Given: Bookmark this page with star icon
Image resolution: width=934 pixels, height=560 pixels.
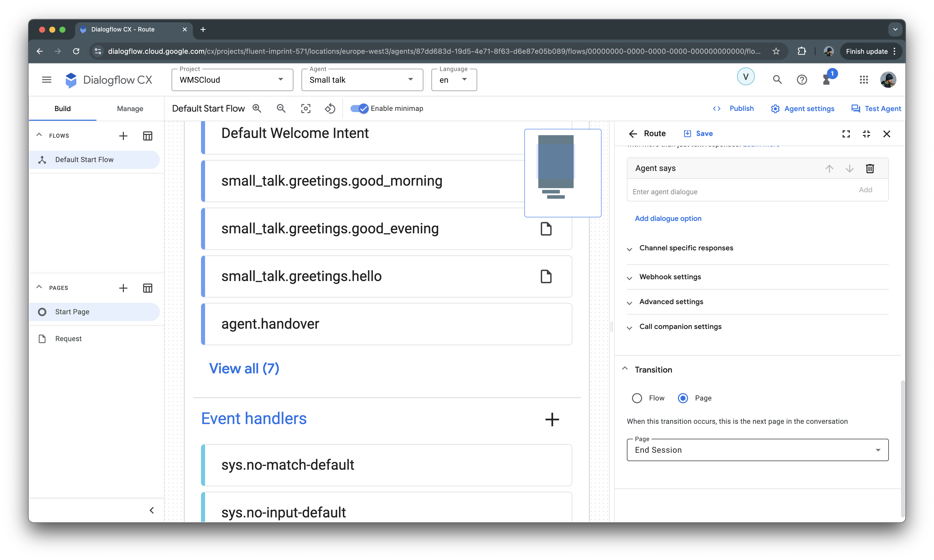Looking at the screenshot, I should tap(776, 51).
